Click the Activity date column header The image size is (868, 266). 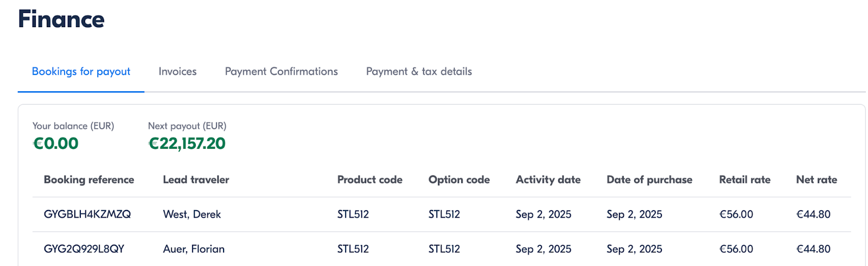click(548, 180)
